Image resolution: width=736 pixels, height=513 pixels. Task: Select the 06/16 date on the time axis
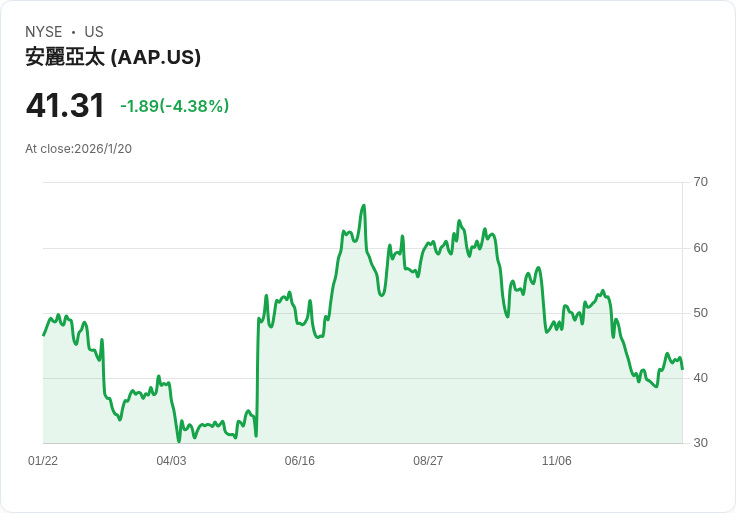pyautogui.click(x=300, y=461)
